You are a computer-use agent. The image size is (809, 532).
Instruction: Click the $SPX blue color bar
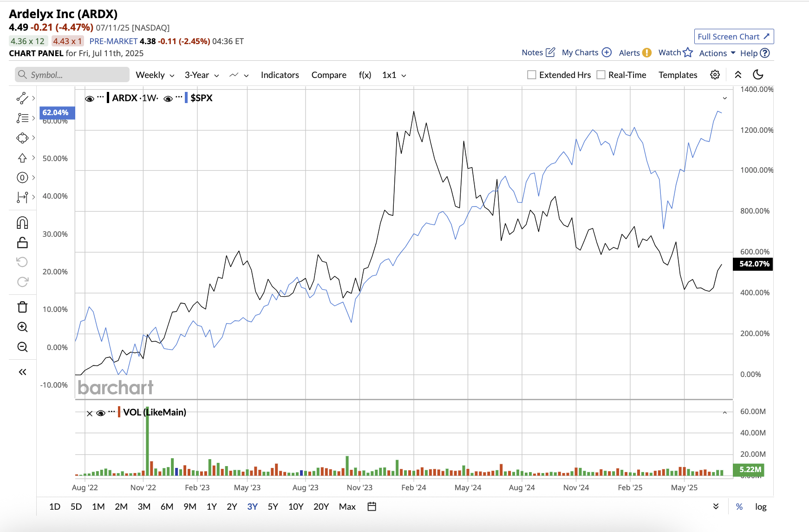[x=186, y=97]
